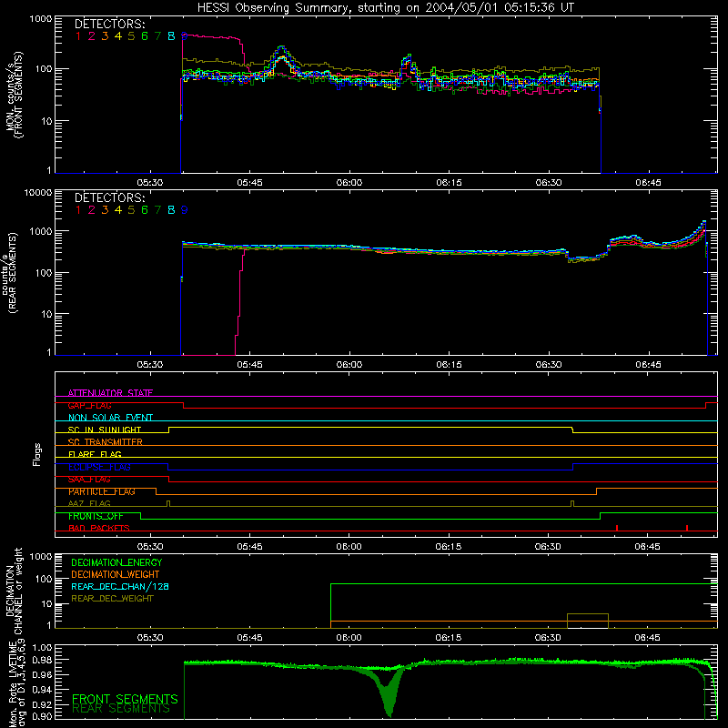Screen dimensions: 728x728
Task: Click detector number 1 in the rear segments legend
Action: 78,210
